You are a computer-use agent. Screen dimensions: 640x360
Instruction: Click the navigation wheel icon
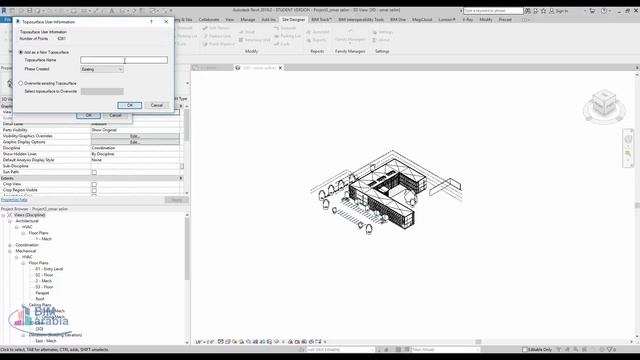click(628, 139)
